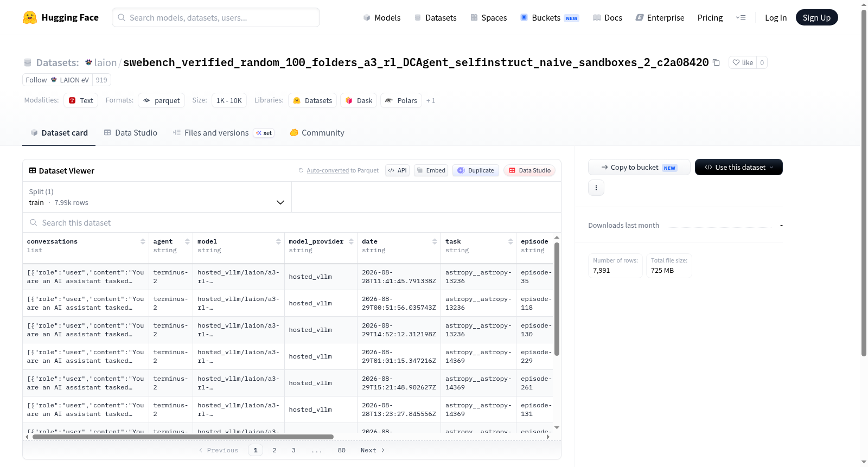Click the 919 followers count
This screenshot has width=868, height=467.
coord(101,80)
